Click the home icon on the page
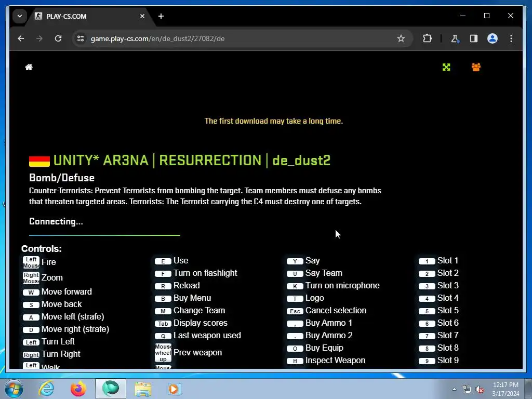This screenshot has height=399, width=532. (29, 67)
